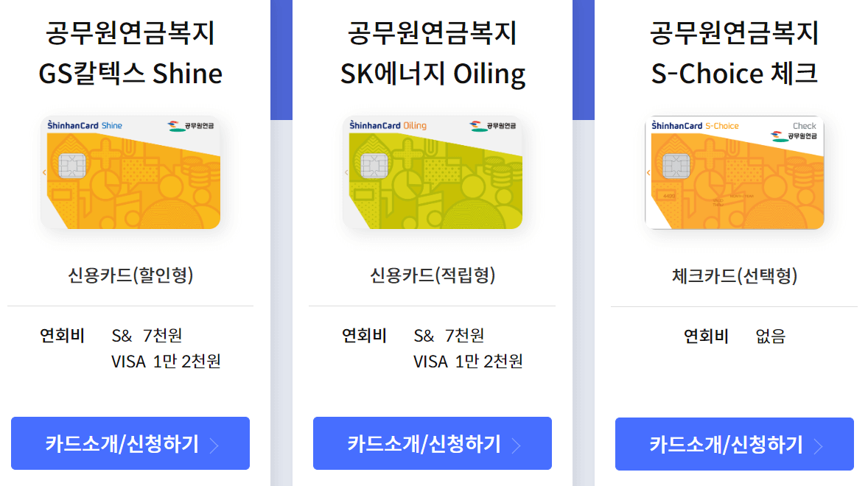Click the S-Choice card image thumbnail
Viewport: 868px width, 486px height.
pyautogui.click(x=734, y=172)
